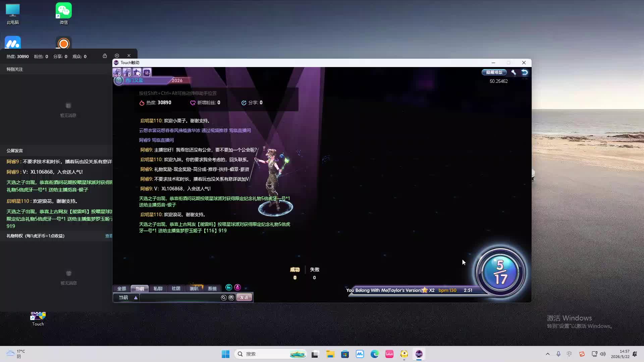Viewport: 644px width, 362px height.
Task: Open 此电脑 desktop icon
Action: pos(13,14)
